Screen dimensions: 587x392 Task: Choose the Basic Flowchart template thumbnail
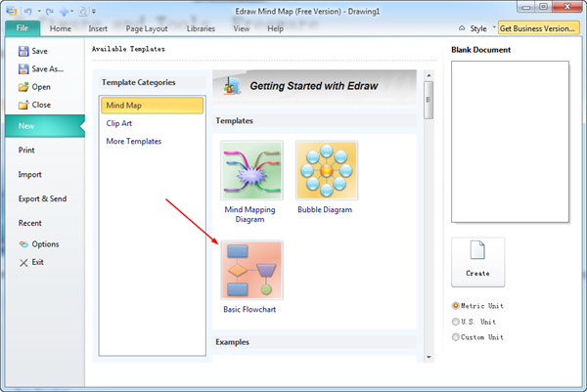pos(251,270)
